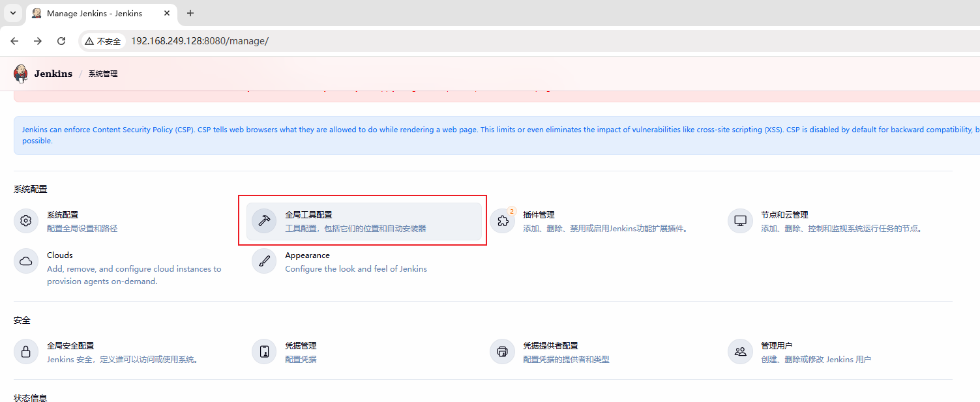
Task: Click the manage users people icon
Action: click(x=740, y=352)
